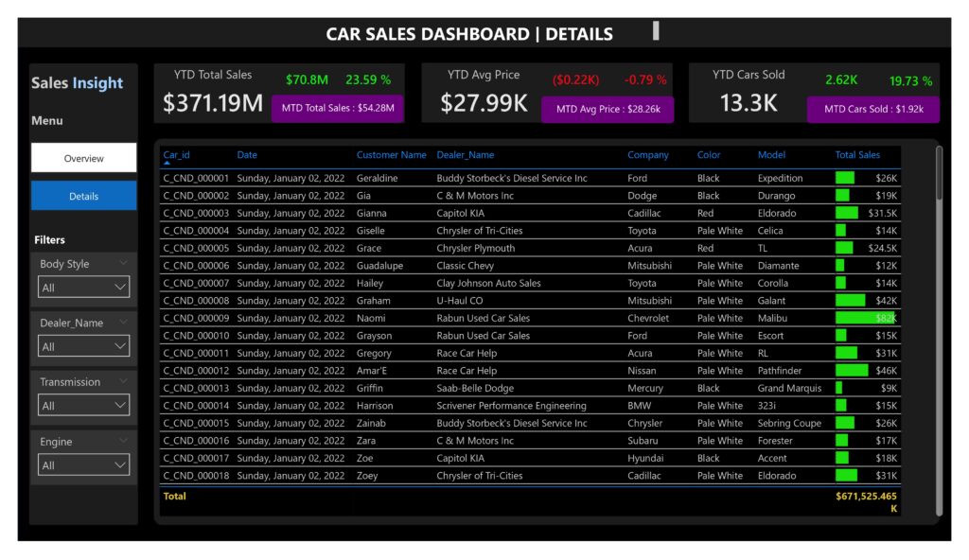Image resolution: width=969 pixels, height=560 pixels.
Task: Expand the Engine filter dropdown
Action: point(84,465)
